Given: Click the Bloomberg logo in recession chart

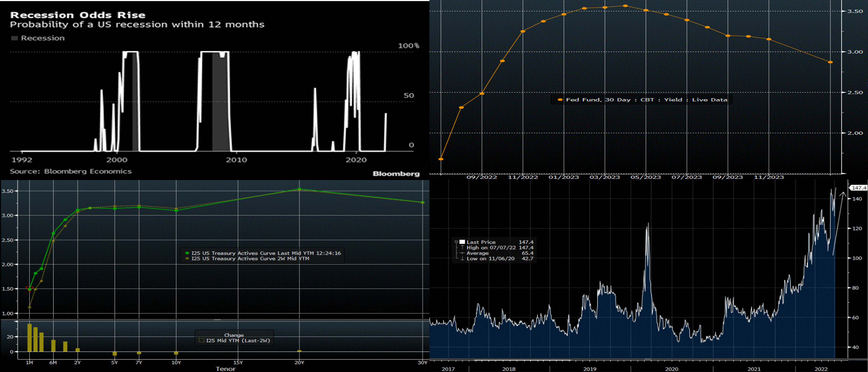Looking at the screenshot, I should pyautogui.click(x=396, y=174).
